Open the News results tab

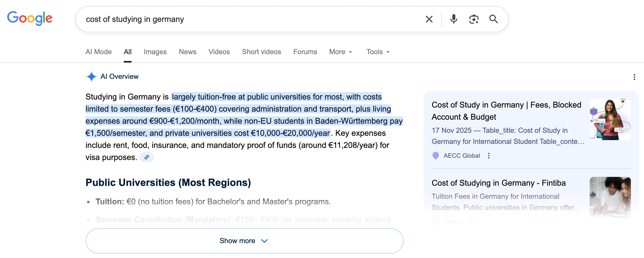pos(187,52)
